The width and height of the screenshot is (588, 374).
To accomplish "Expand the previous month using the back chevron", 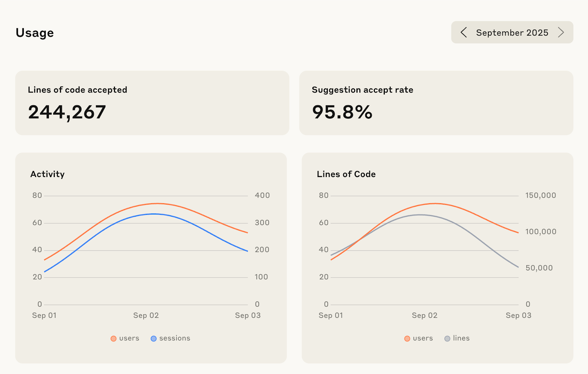I will point(463,32).
